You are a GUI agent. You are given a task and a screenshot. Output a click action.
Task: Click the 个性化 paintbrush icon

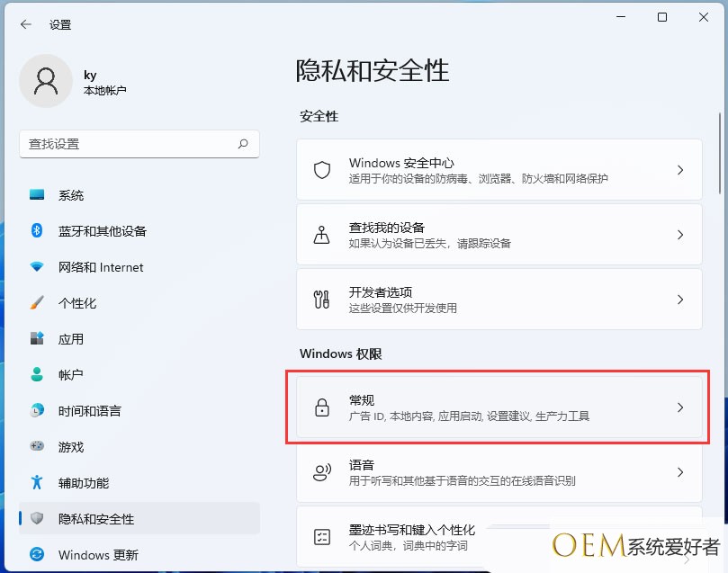37,303
